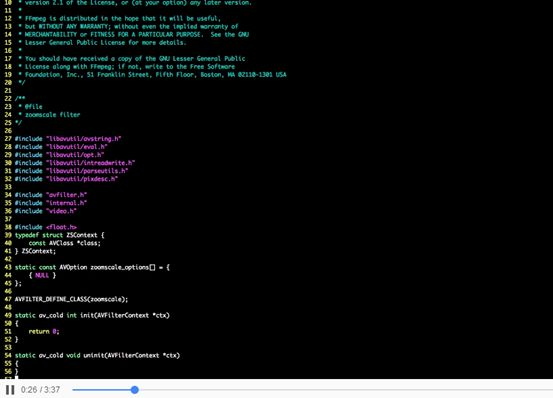
Task: Click the "MERCHANTABILITY or FITNESS" comment line
Action: (133, 34)
